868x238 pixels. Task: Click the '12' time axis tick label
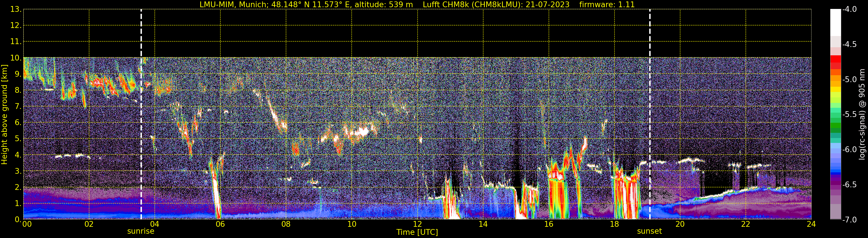coord(417,224)
